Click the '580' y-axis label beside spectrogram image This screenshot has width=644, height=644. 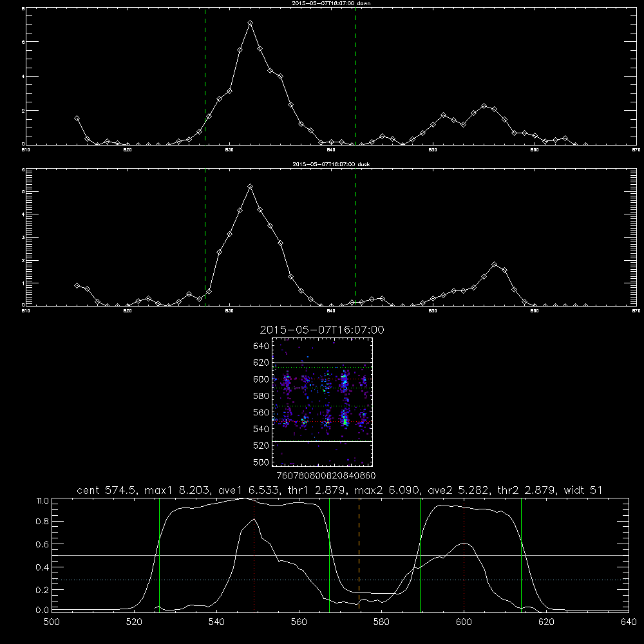point(261,396)
